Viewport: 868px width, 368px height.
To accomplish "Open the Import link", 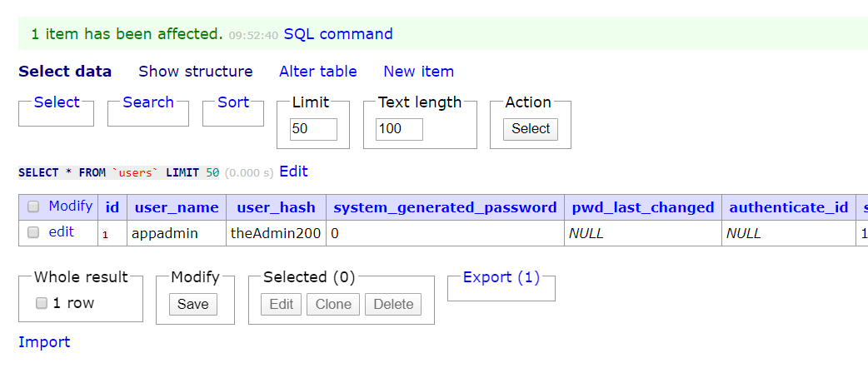I will (x=44, y=342).
